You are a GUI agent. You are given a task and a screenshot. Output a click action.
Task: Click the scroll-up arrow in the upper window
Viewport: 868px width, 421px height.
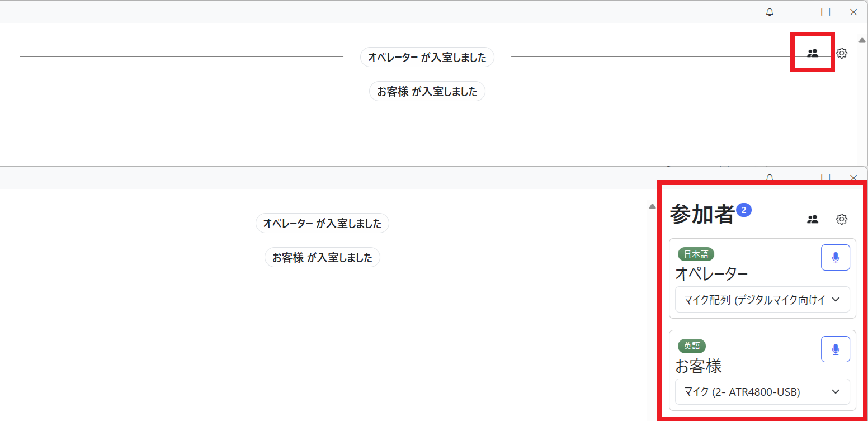[x=862, y=40]
